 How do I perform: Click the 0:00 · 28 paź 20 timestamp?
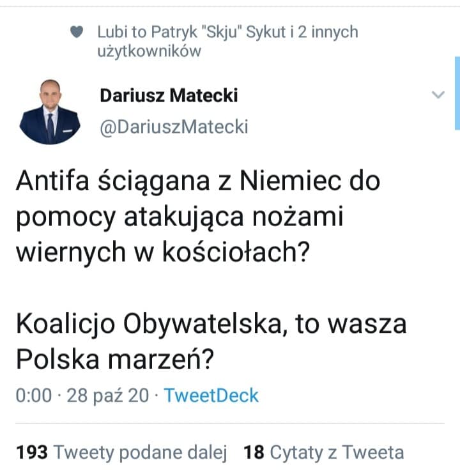tap(82, 395)
